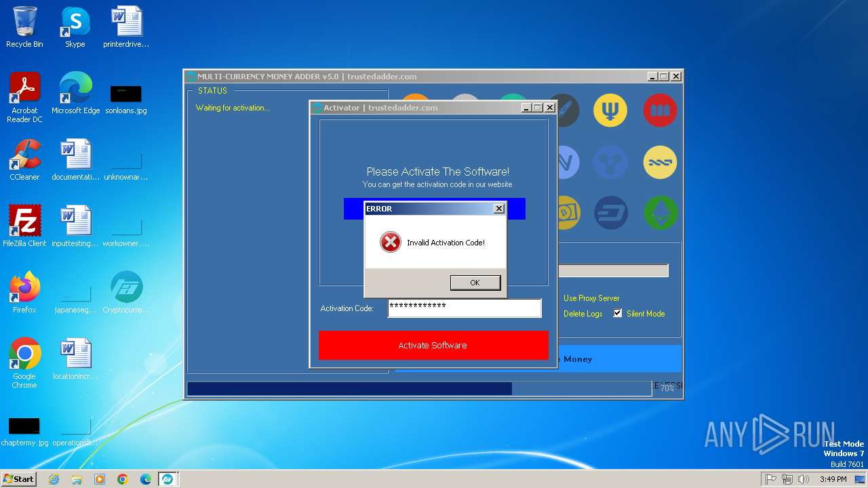Select the green Ethereum Classic icon
The image size is (868, 488).
coord(660,213)
